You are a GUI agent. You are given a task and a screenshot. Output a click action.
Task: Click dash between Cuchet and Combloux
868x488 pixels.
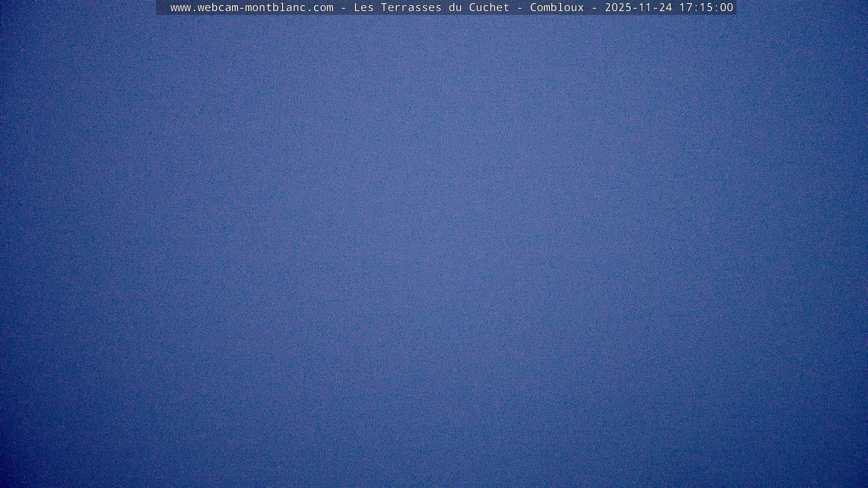pyautogui.click(x=519, y=7)
